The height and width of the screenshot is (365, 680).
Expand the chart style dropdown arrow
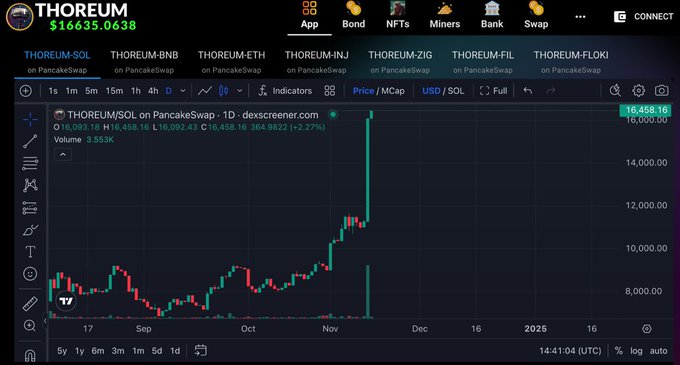click(x=239, y=91)
